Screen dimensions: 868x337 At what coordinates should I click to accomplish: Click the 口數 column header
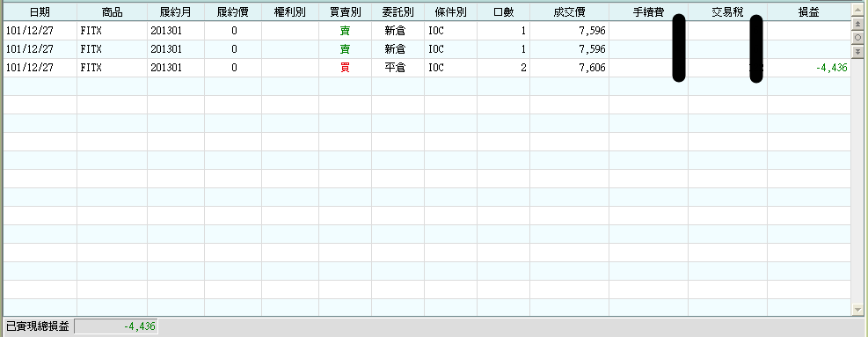coord(503,12)
